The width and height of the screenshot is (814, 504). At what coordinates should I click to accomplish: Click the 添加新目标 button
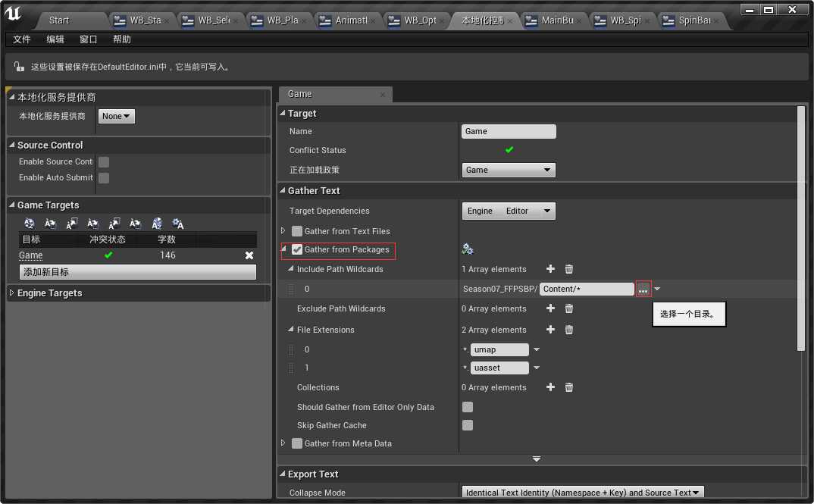pos(138,272)
